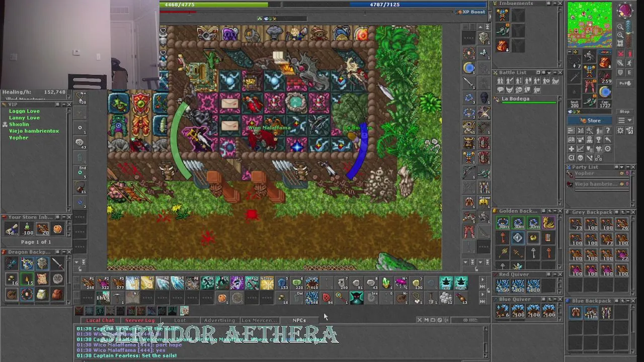
Task: Click the plus icon in sidebar grid
Action: pos(571,149)
